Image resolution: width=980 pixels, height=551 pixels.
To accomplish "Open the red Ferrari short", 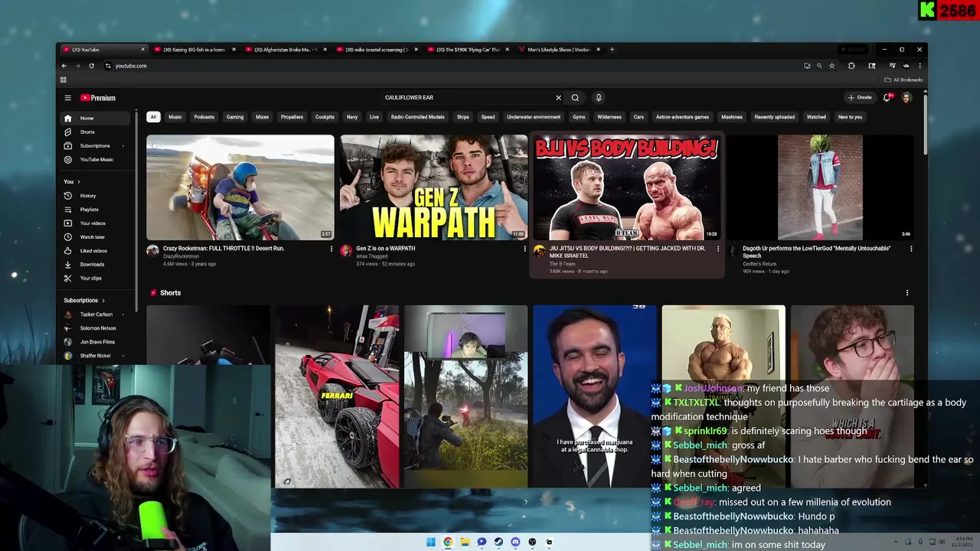I will point(337,396).
